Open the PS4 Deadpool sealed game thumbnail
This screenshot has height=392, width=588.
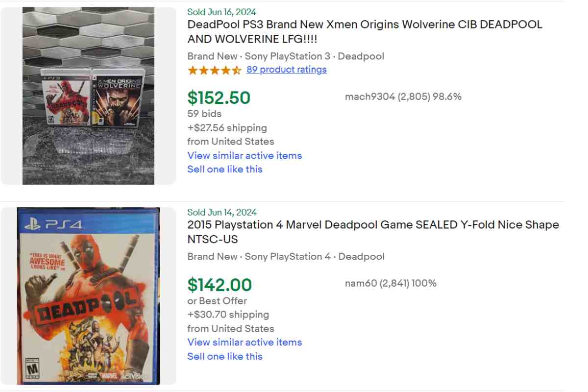tap(89, 296)
